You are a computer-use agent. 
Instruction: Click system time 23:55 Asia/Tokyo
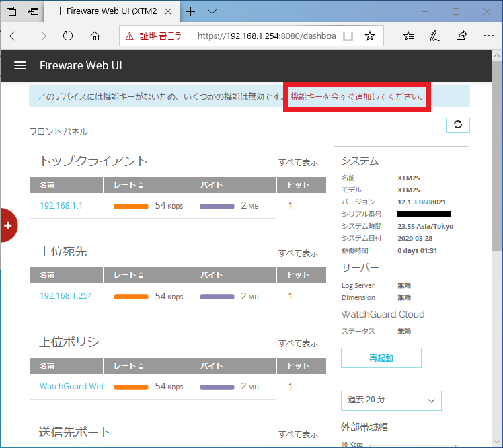coord(426,226)
